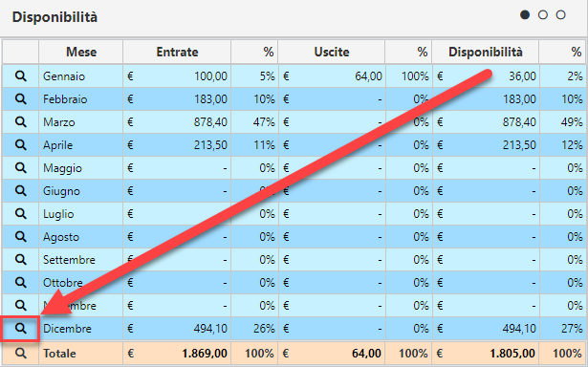Open details magnifier for Aprile row
Image resolution: width=588 pixels, height=367 pixels.
pyautogui.click(x=21, y=144)
